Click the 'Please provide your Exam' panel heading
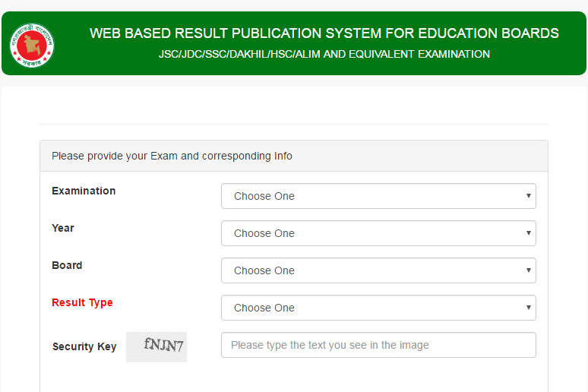This screenshot has width=588, height=392. 172,156
